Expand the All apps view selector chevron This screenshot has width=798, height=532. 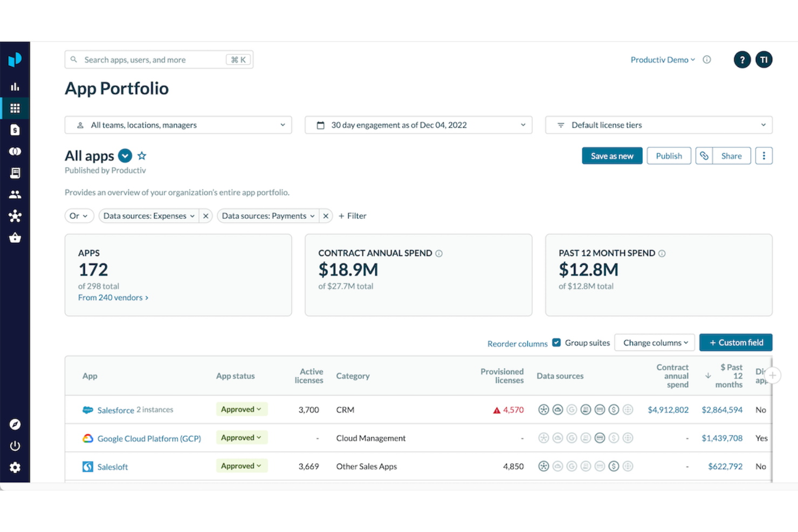coord(125,156)
